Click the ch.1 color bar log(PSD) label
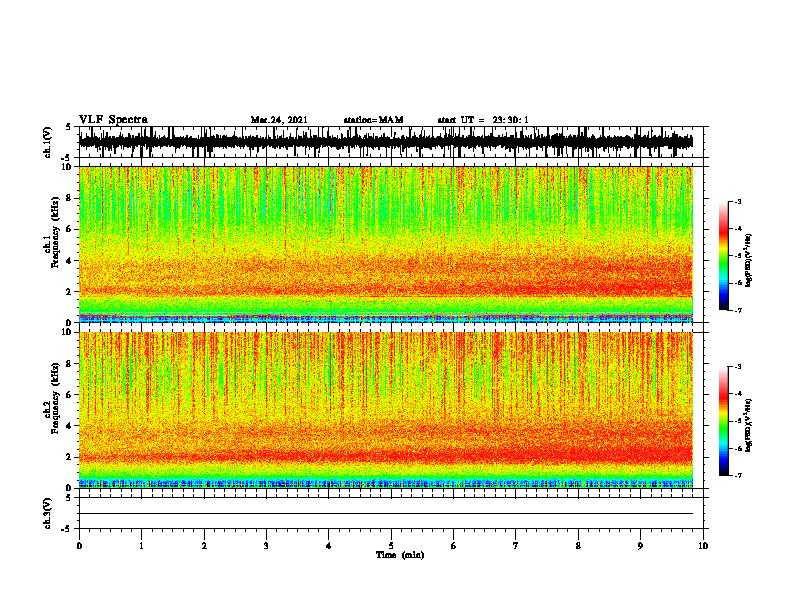The image size is (792, 612). [748, 260]
